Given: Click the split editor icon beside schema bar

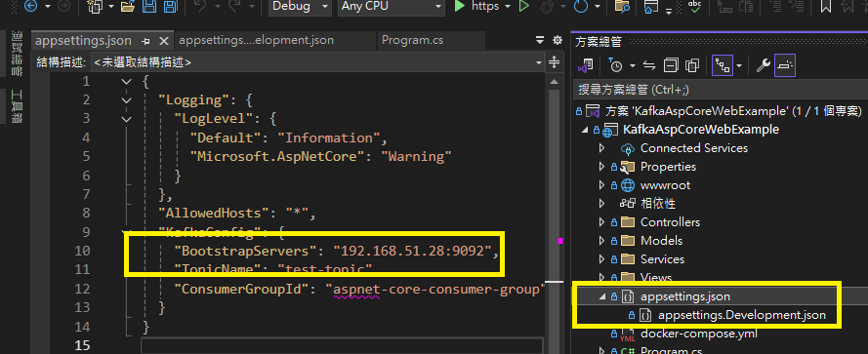Looking at the screenshot, I should tap(555, 62).
